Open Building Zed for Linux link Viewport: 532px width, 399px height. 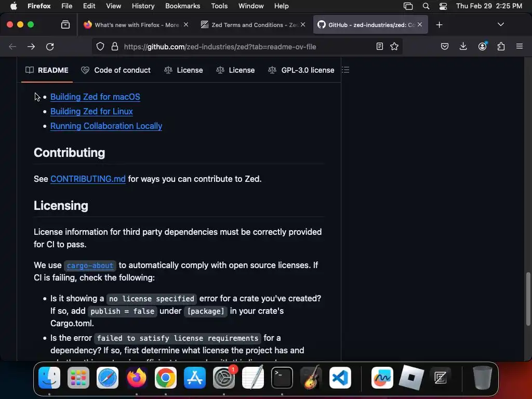point(91,112)
